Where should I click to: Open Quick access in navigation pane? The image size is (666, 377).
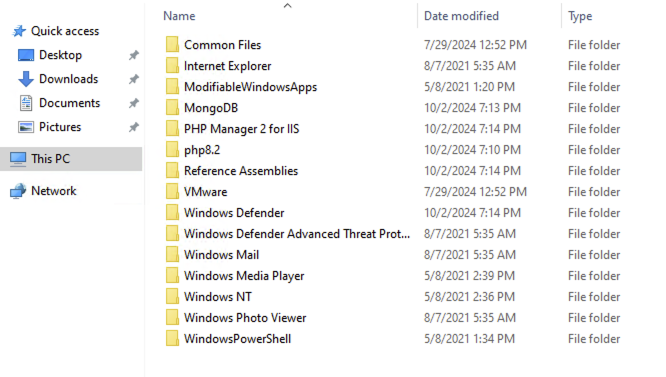[x=65, y=31]
